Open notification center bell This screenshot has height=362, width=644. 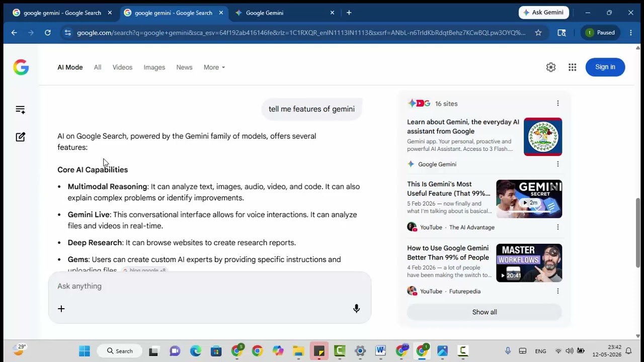pos(628,351)
